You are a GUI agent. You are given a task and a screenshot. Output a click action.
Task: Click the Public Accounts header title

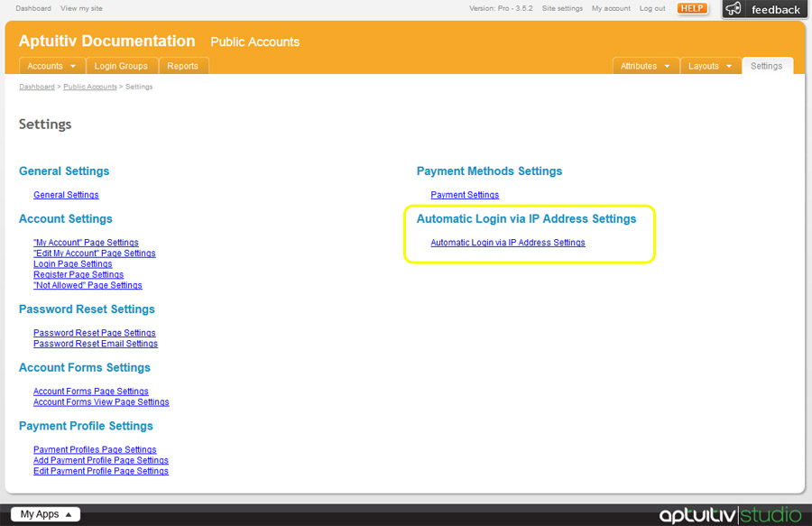click(254, 42)
